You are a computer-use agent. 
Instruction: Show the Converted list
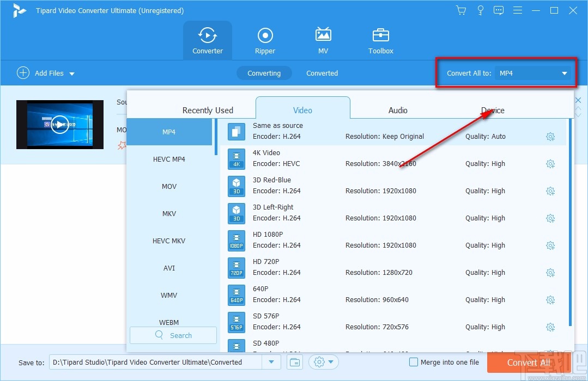(322, 73)
